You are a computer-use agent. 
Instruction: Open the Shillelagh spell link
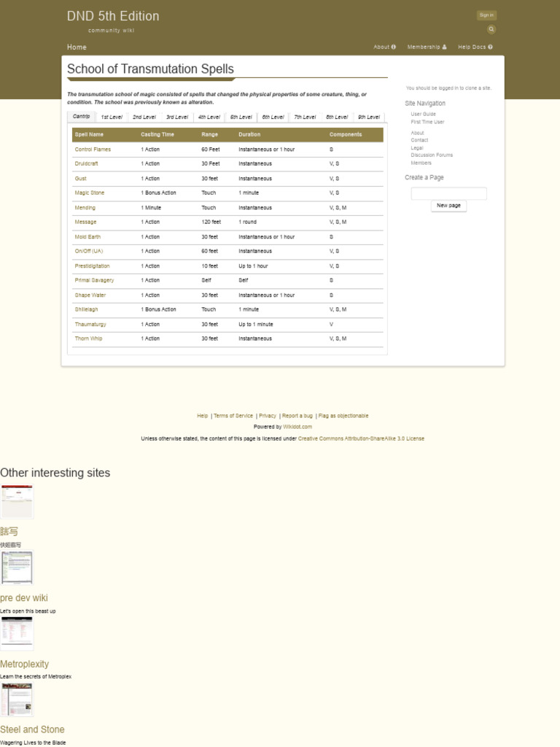86,309
